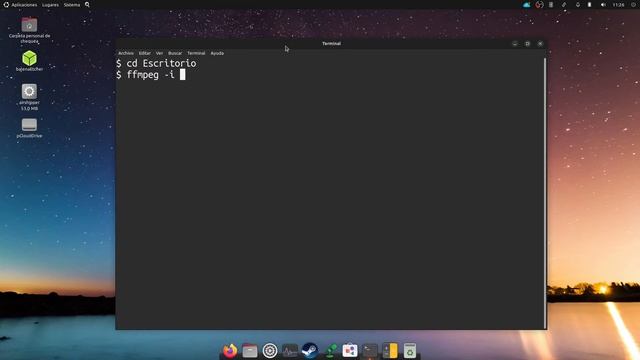The image size is (640, 360).
Task: Open the circular gear app in dock
Action: (x=270, y=351)
